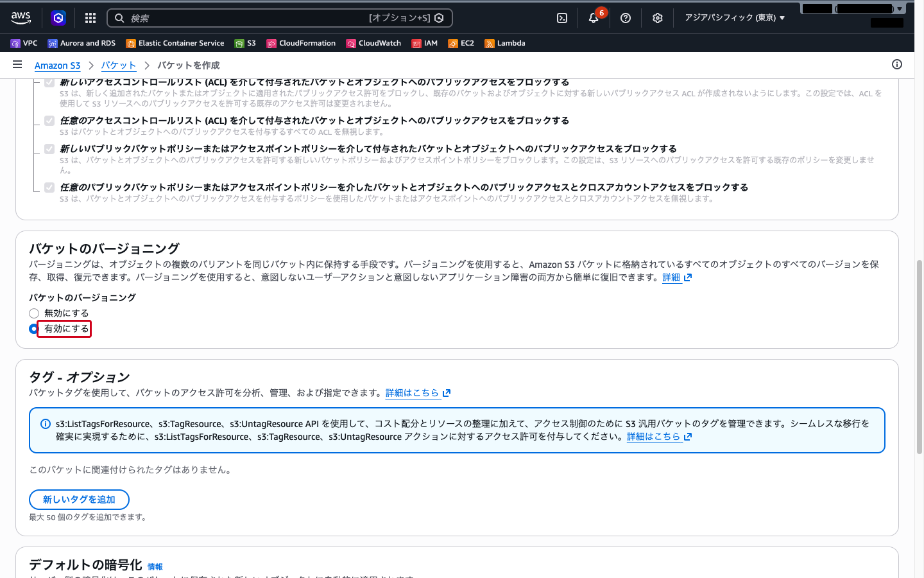Open the versioning 詳細 link
This screenshot has height=578, width=924.
[677, 277]
